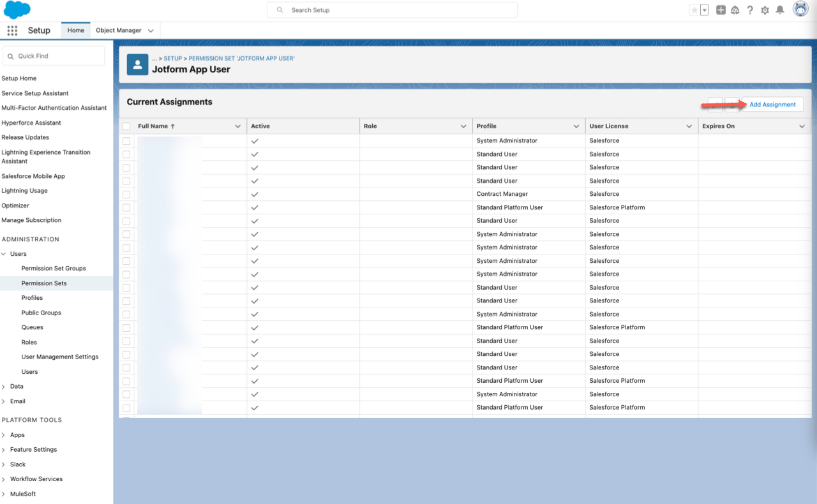The image size is (817, 504).
Task: Expand the Feature Settings section
Action: point(4,450)
